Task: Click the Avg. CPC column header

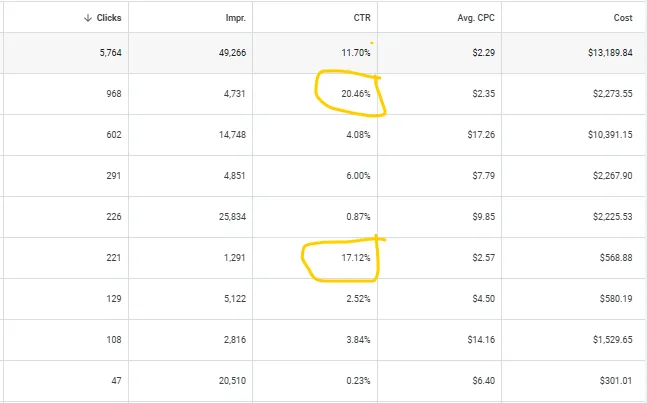Action: [x=474, y=18]
